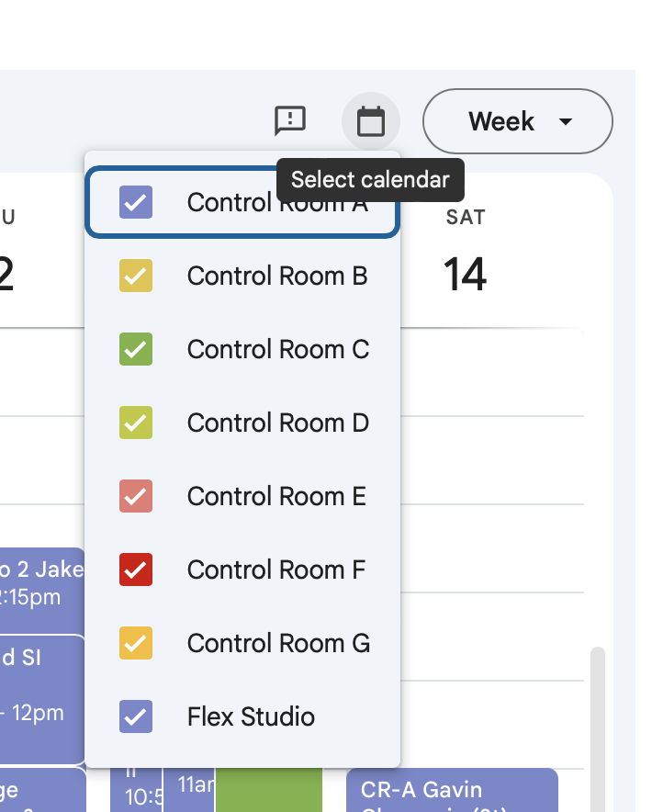The image size is (652, 812).
Task: Click the select calendar icon in the toolbar
Action: pos(371,120)
